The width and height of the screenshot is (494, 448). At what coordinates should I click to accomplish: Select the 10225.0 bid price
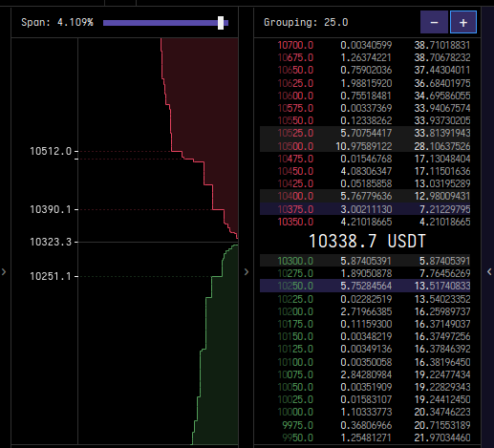click(295, 299)
